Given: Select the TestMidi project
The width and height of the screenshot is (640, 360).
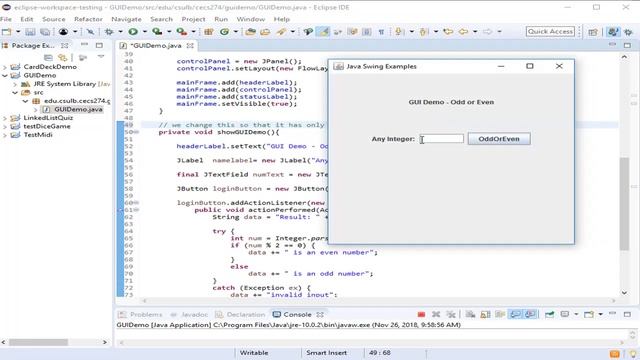Looking at the screenshot, I should pos(38,135).
